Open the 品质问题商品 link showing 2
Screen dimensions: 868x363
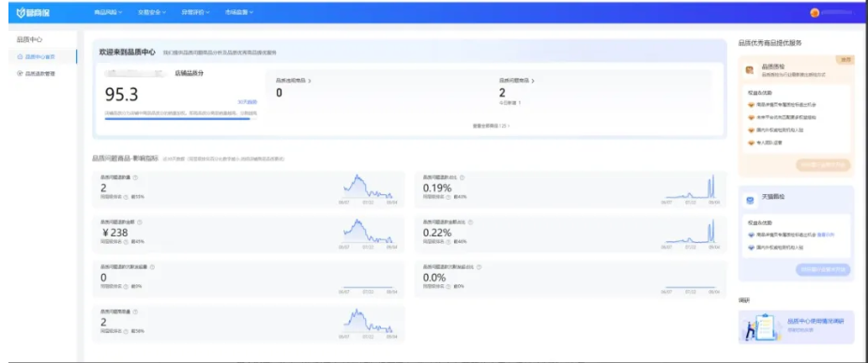click(516, 81)
